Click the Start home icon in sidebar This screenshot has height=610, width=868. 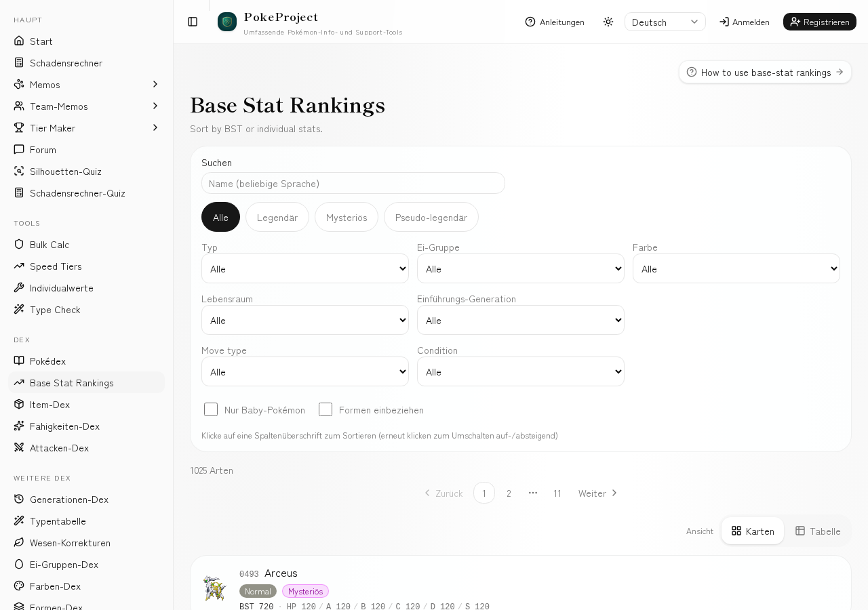19,41
